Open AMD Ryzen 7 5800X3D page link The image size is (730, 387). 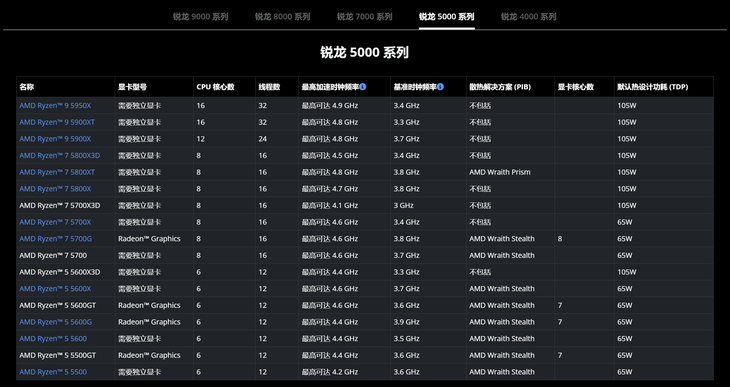pos(60,156)
